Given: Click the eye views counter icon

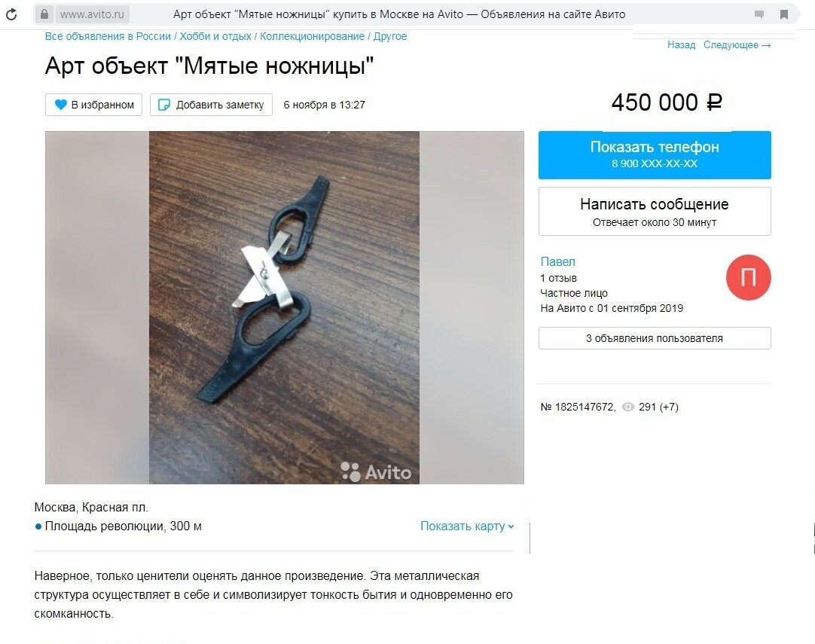Looking at the screenshot, I should click(628, 407).
